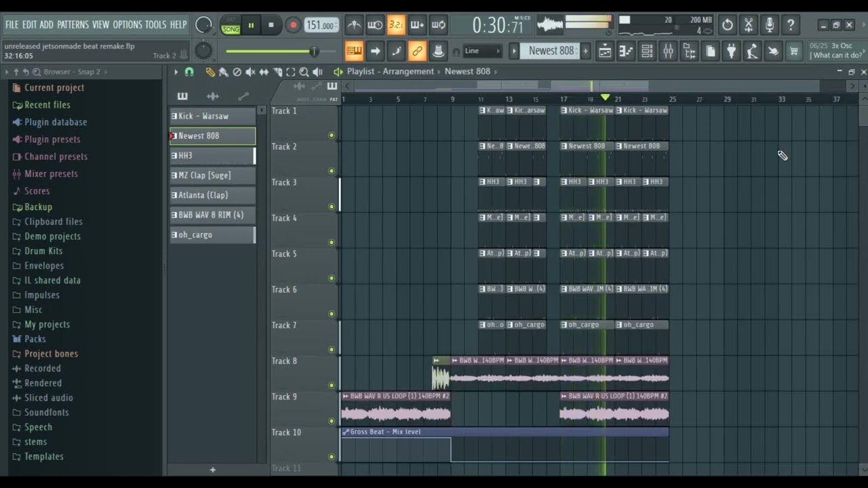Open the VIEW menu
This screenshot has width=868, height=488.
100,25
